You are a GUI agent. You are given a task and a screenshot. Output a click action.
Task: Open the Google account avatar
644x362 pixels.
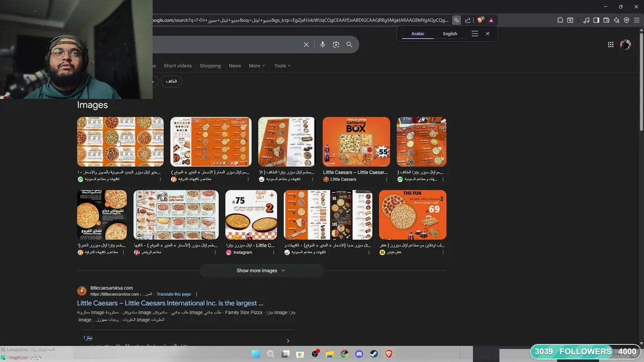tap(625, 45)
